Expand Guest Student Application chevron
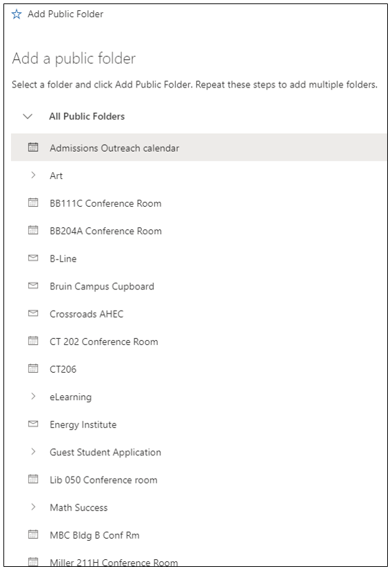 coord(33,452)
